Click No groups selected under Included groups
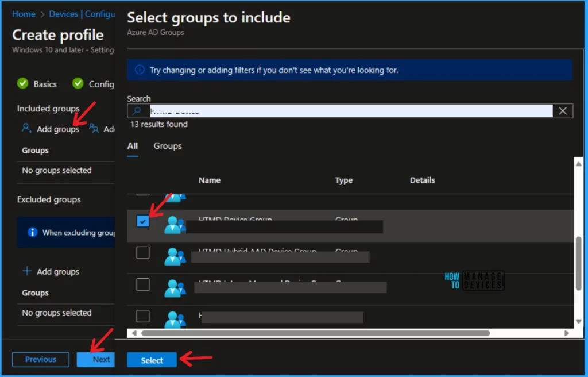The image size is (588, 377). [57, 170]
